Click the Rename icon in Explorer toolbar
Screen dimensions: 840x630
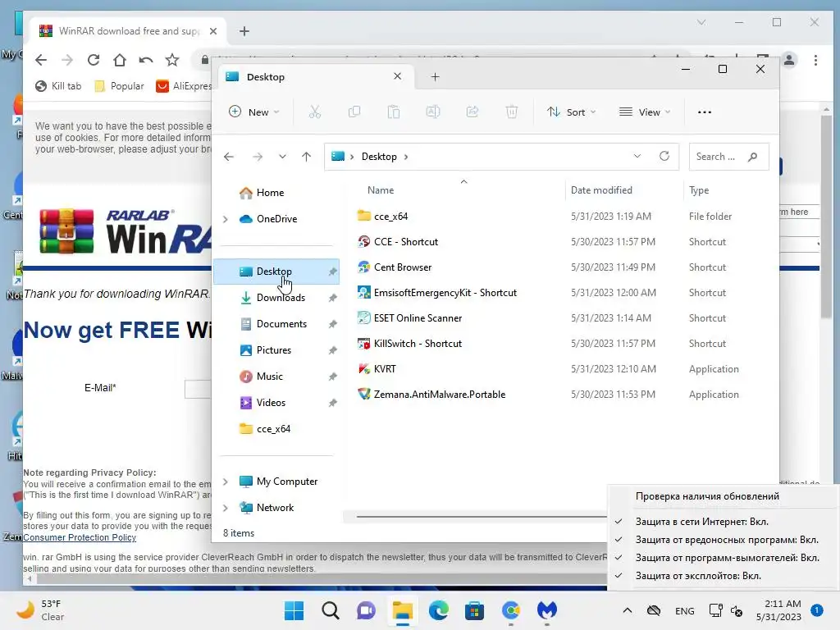click(x=433, y=112)
